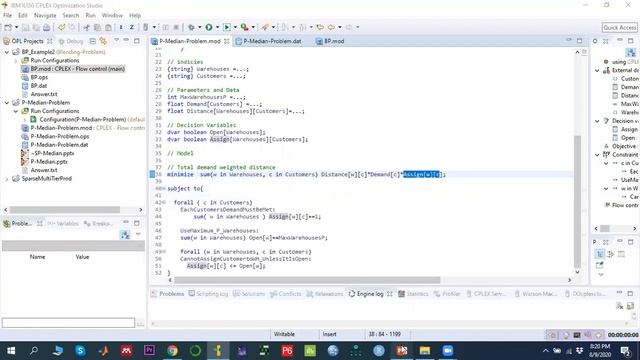Open the Run menu
Screen dimensions: 640x360
91,16
